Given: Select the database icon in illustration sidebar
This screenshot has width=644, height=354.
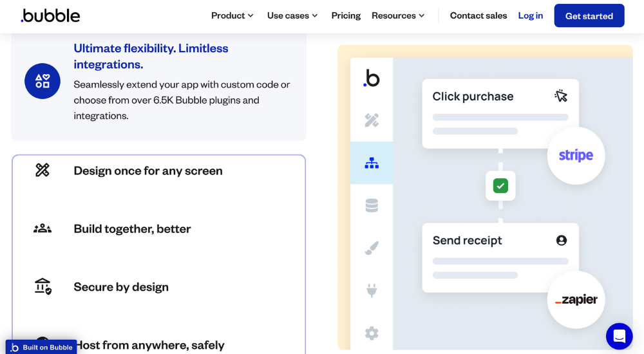Looking at the screenshot, I should click(x=372, y=205).
